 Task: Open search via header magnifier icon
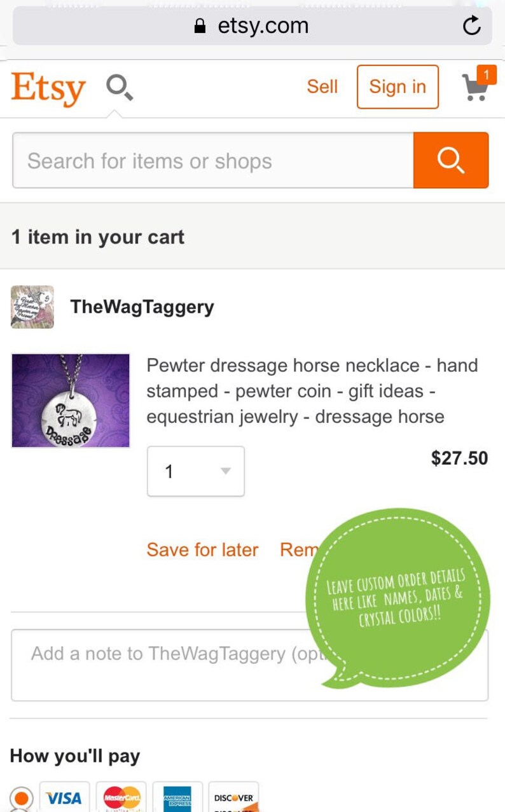[x=119, y=87]
